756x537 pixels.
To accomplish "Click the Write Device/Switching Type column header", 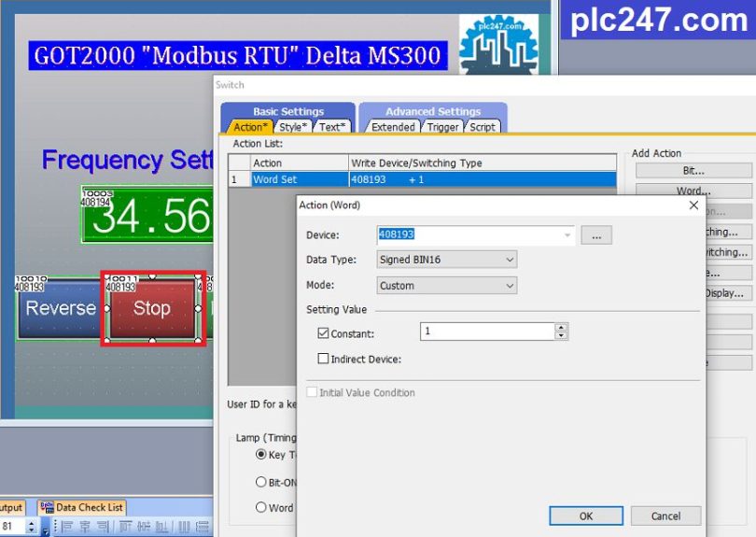I will point(483,163).
